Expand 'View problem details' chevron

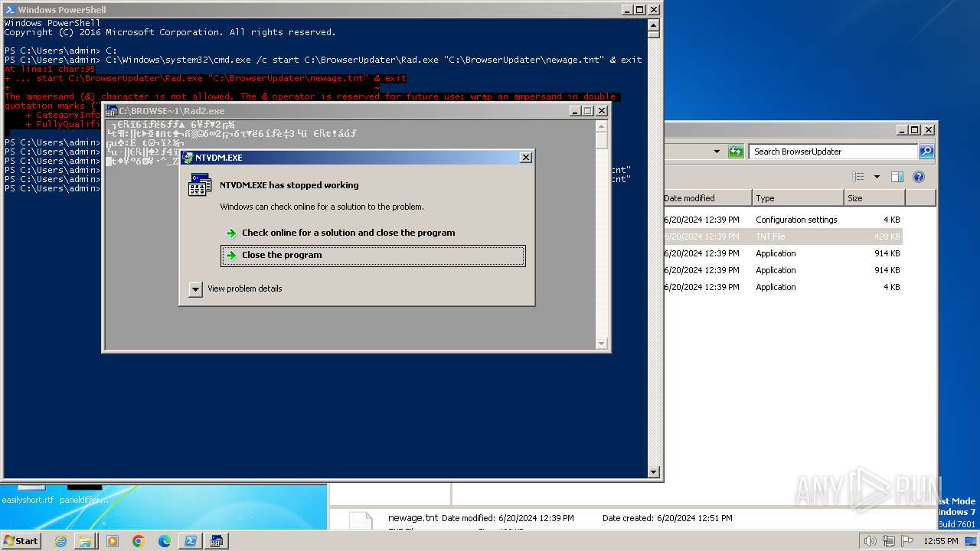click(x=195, y=289)
